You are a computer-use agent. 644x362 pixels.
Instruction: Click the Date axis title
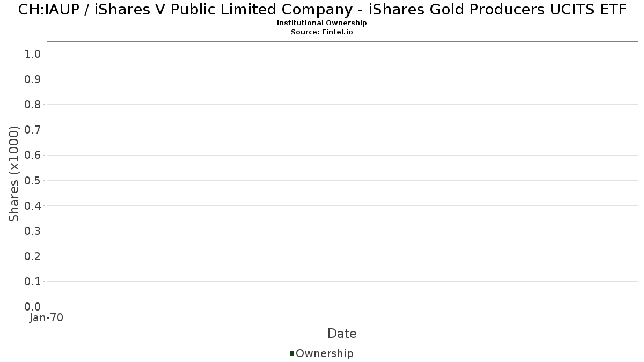342,334
